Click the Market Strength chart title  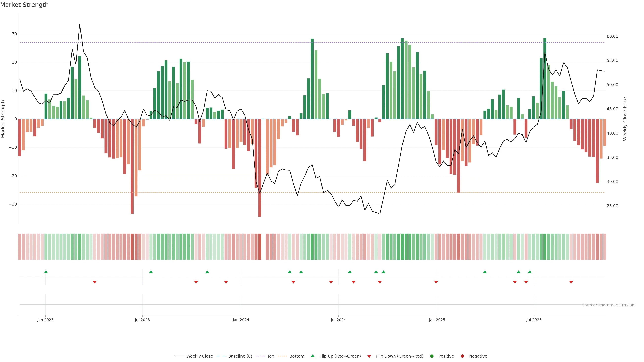[24, 5]
